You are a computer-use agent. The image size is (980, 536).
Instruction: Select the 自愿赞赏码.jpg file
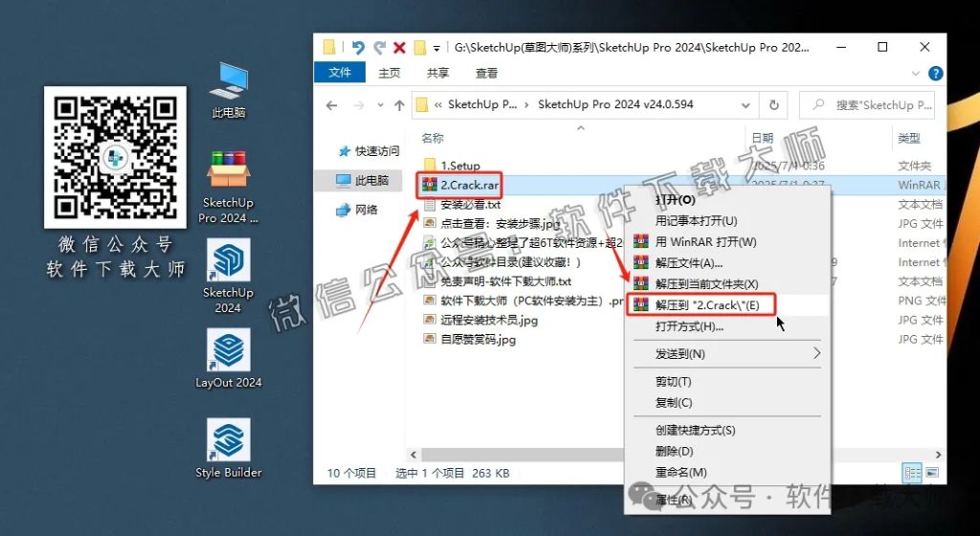coord(469,340)
